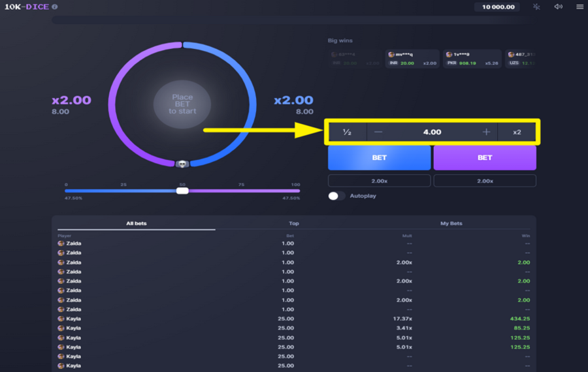Click the skull marker at wheel bottom
This screenshot has width=588, height=372.
tap(182, 164)
